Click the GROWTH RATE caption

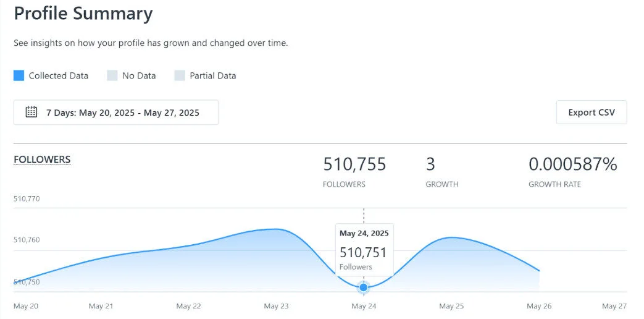[x=554, y=184]
